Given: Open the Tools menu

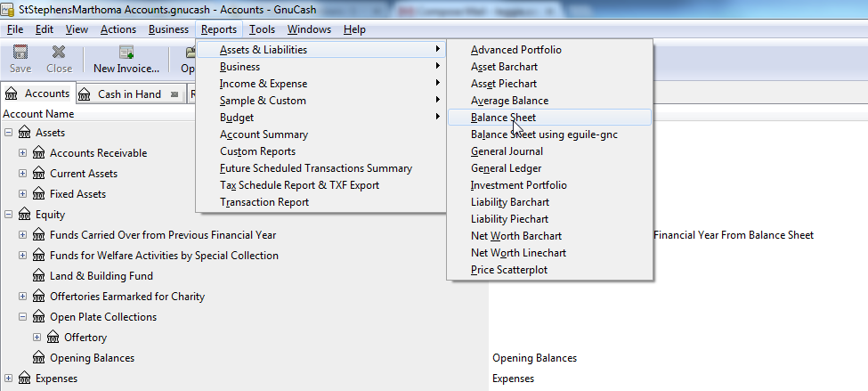Looking at the screenshot, I should coord(262,29).
